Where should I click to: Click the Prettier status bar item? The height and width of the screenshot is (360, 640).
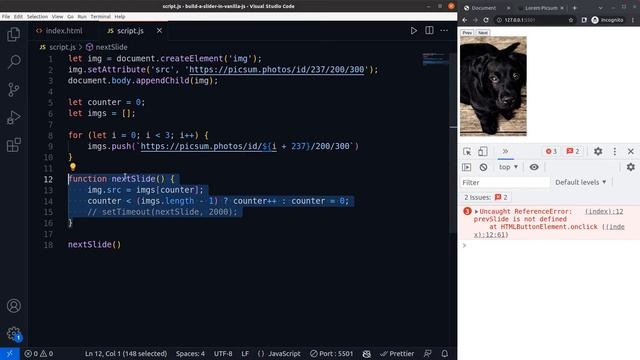pyautogui.click(x=397, y=353)
